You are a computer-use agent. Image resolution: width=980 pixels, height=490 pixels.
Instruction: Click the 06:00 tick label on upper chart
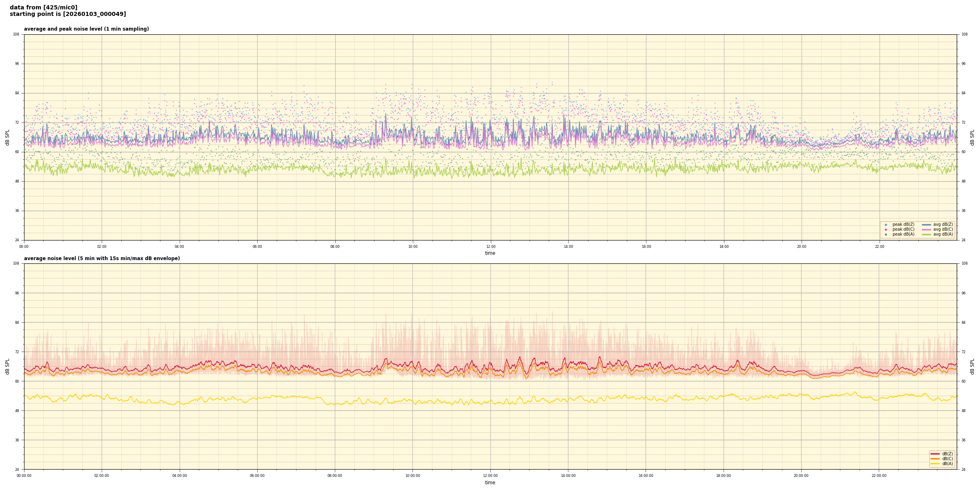[257, 247]
